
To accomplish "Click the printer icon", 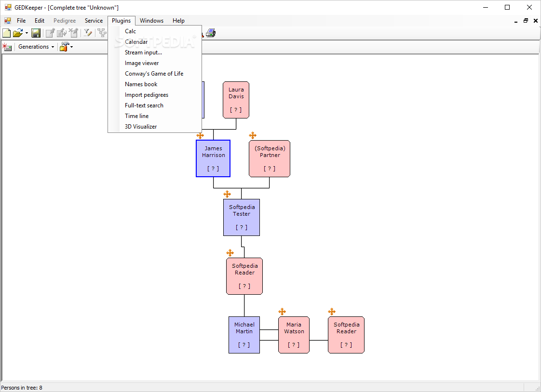I will click(211, 33).
